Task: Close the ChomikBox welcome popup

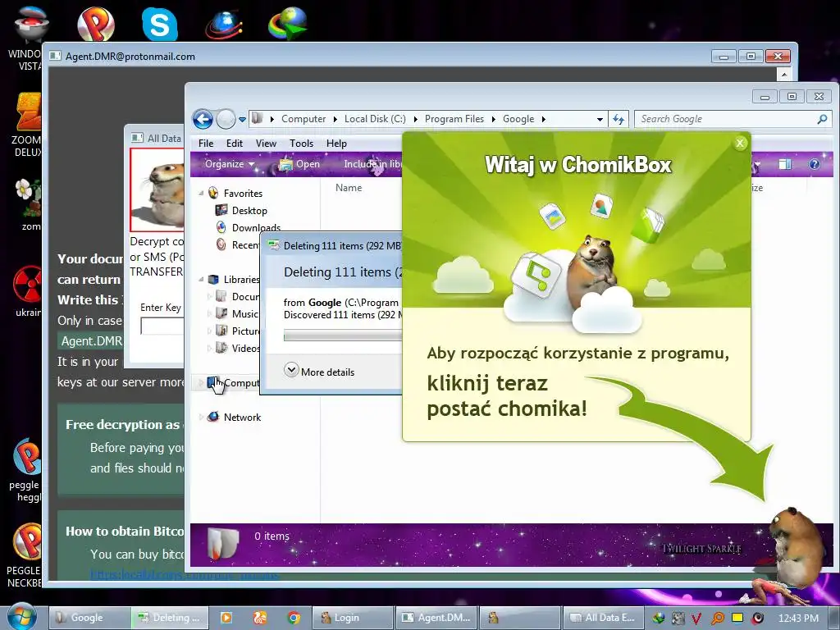Action: tap(740, 143)
